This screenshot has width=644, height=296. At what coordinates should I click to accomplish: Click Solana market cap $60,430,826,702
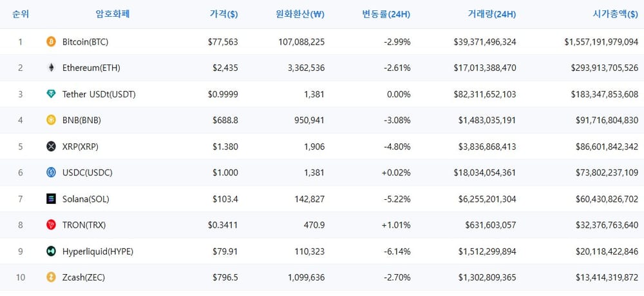coord(607,199)
